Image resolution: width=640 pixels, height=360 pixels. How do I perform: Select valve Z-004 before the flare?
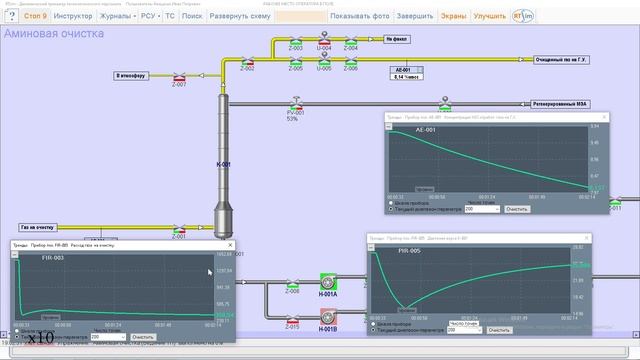coord(351,41)
